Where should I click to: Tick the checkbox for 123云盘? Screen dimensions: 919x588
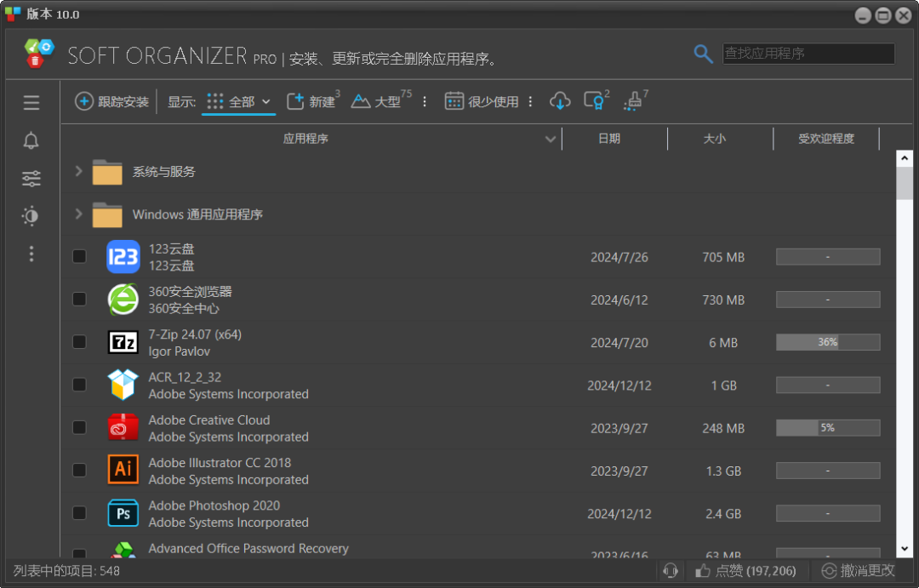point(79,256)
